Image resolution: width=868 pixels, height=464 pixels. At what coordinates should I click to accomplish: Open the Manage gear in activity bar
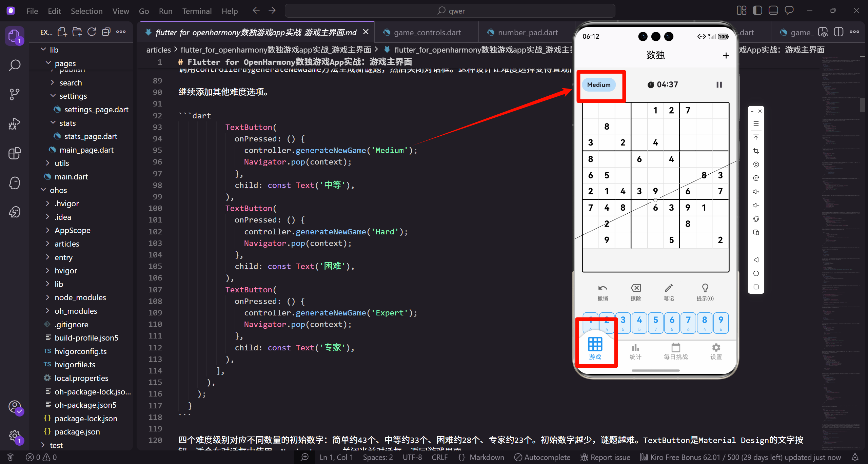15,436
